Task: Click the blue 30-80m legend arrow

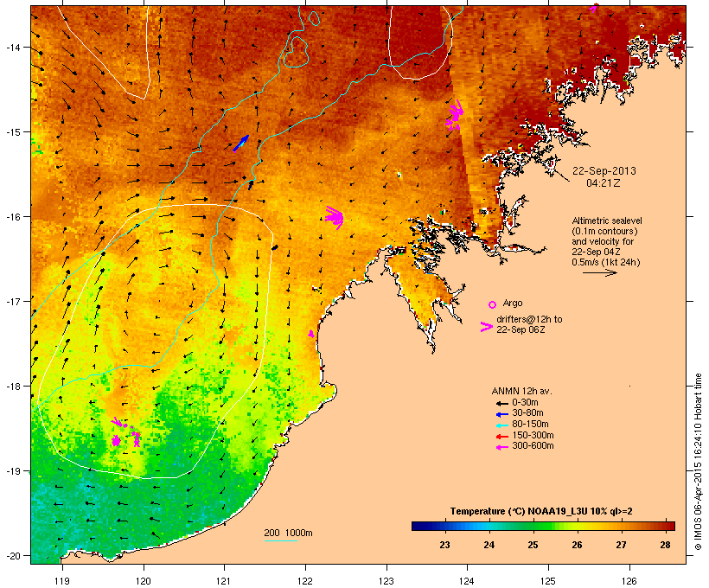Action: [501, 414]
